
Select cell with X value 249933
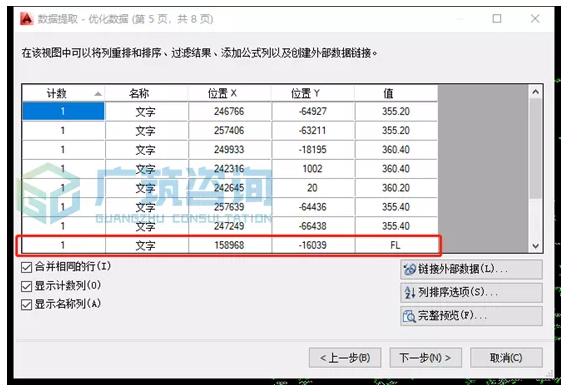coord(229,149)
